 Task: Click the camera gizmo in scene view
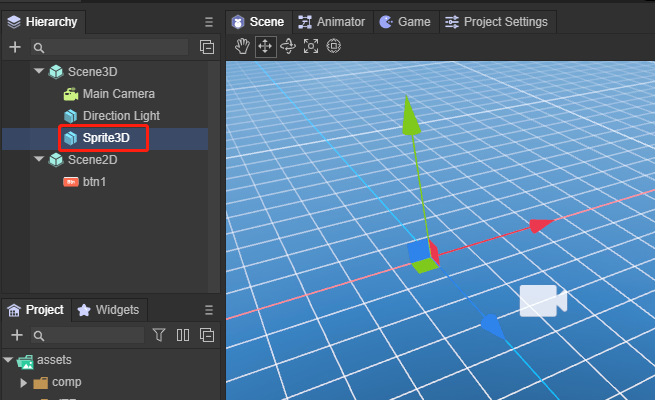542,301
